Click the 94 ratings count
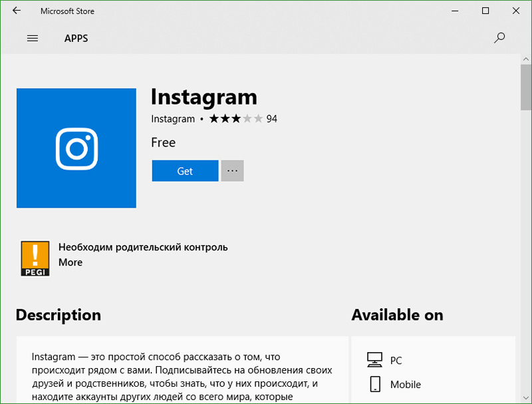The width and height of the screenshot is (532, 404). click(271, 119)
